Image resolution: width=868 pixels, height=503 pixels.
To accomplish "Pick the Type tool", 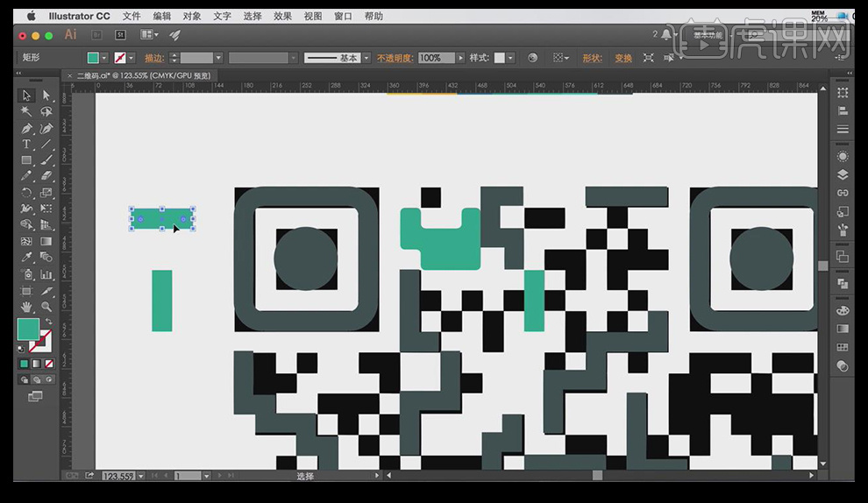I will [26, 144].
